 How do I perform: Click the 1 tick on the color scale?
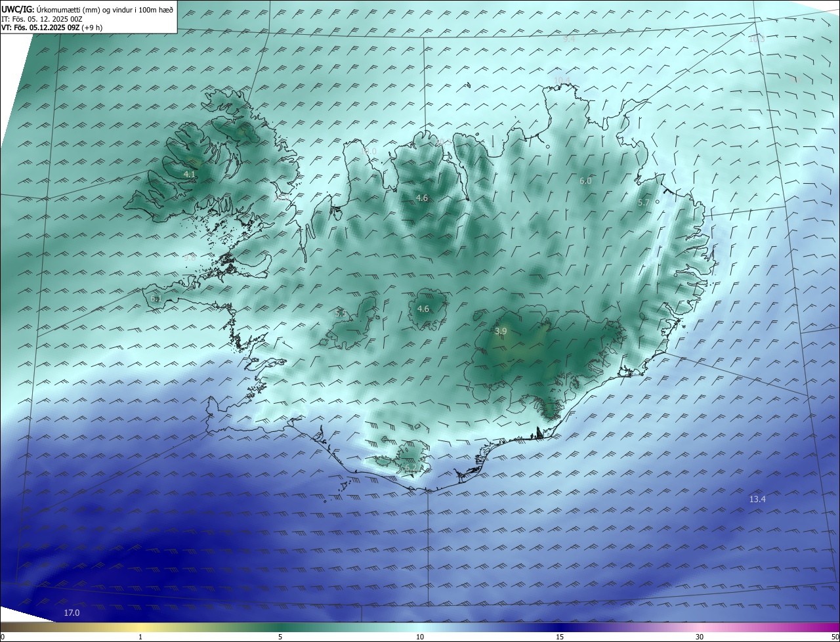click(x=140, y=637)
